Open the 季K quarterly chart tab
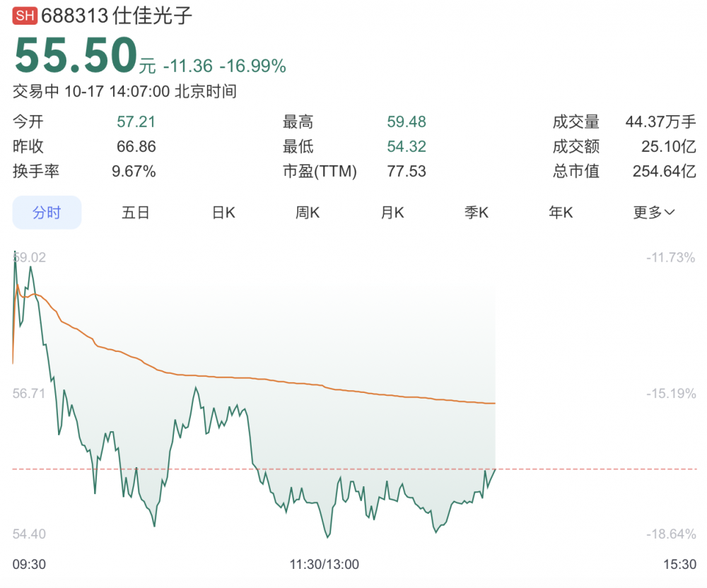 477,213
